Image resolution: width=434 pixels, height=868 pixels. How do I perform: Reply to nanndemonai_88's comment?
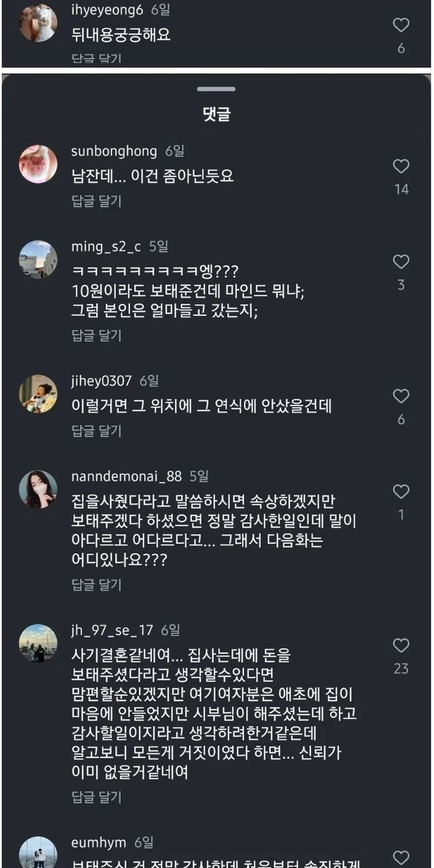pos(96,585)
